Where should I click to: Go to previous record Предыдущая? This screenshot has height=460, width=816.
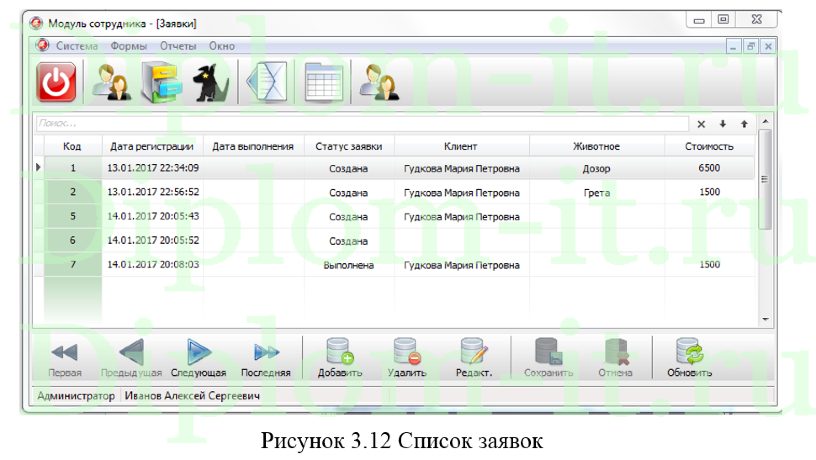[x=131, y=358]
